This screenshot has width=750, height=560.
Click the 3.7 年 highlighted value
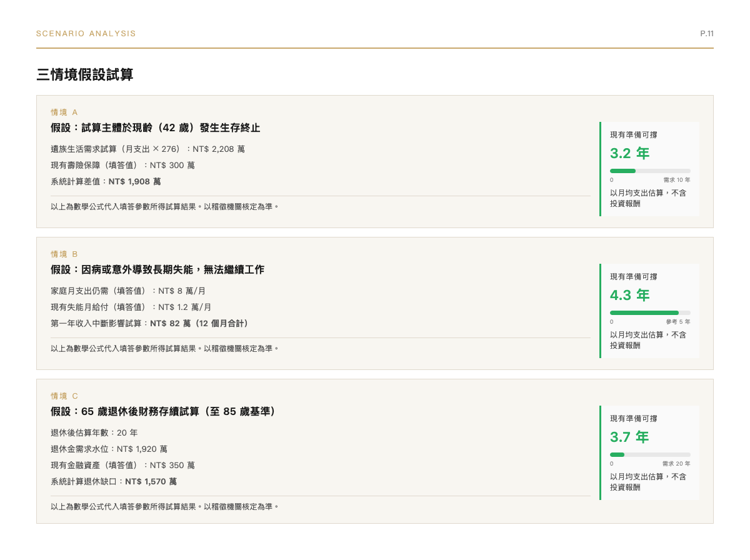pyautogui.click(x=629, y=437)
